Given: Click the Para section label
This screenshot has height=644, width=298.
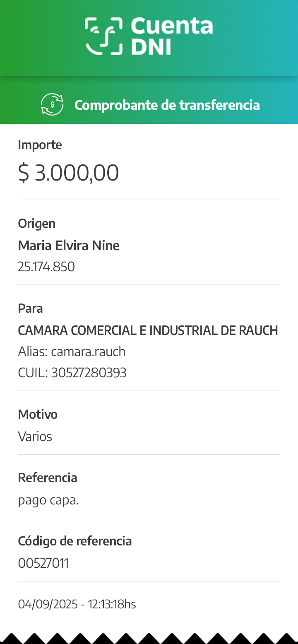Looking at the screenshot, I should 30,309.
